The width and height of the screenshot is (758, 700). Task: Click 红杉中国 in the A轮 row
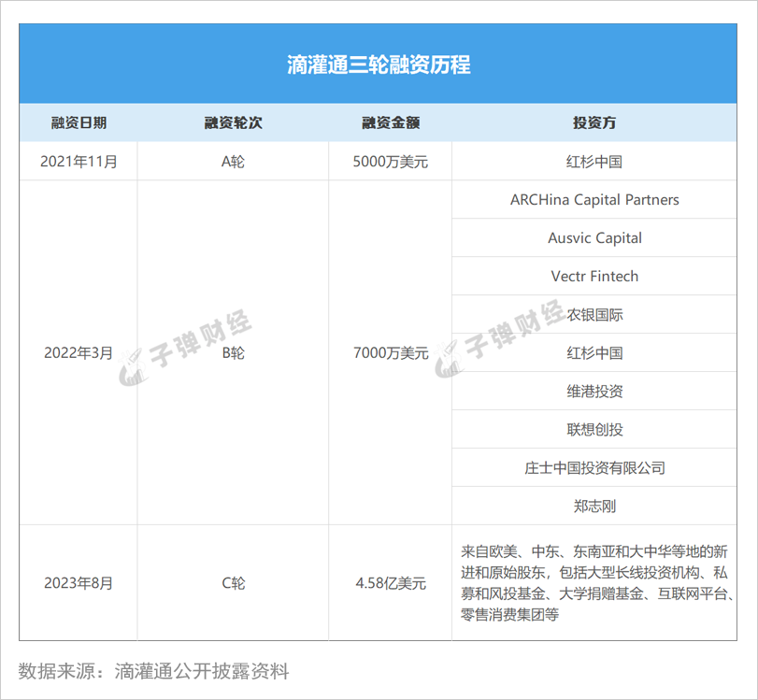(x=594, y=162)
